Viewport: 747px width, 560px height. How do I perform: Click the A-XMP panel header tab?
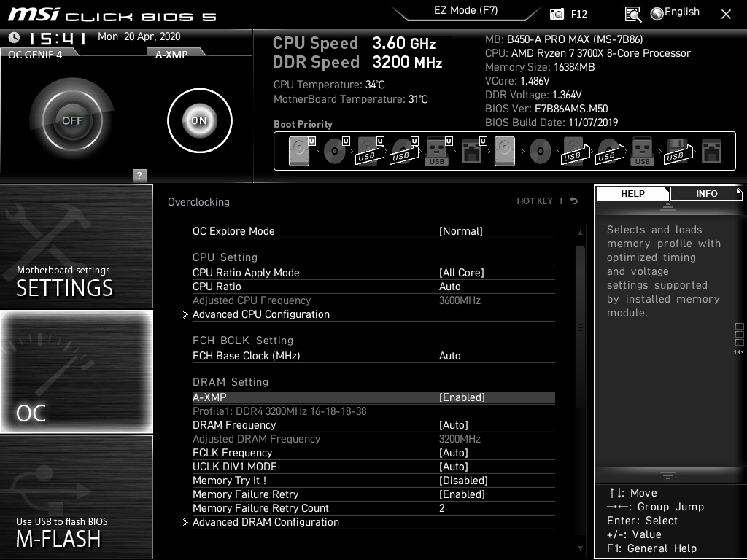(x=171, y=54)
